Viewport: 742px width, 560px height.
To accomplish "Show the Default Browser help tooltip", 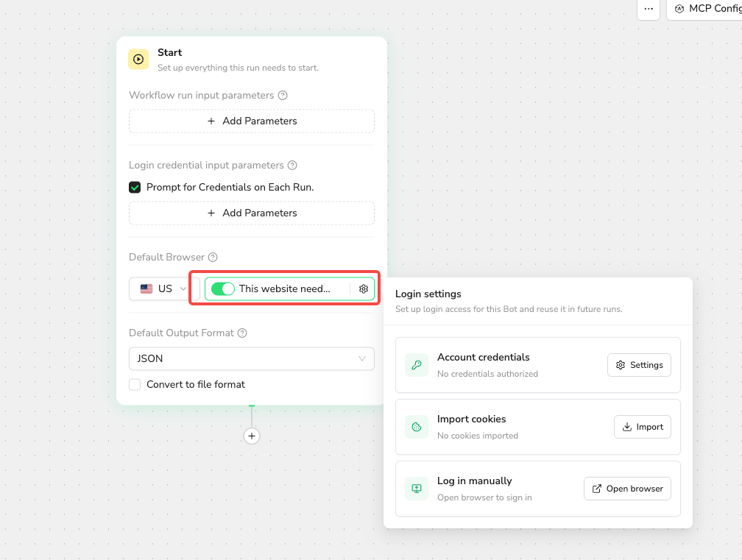I will pyautogui.click(x=213, y=257).
